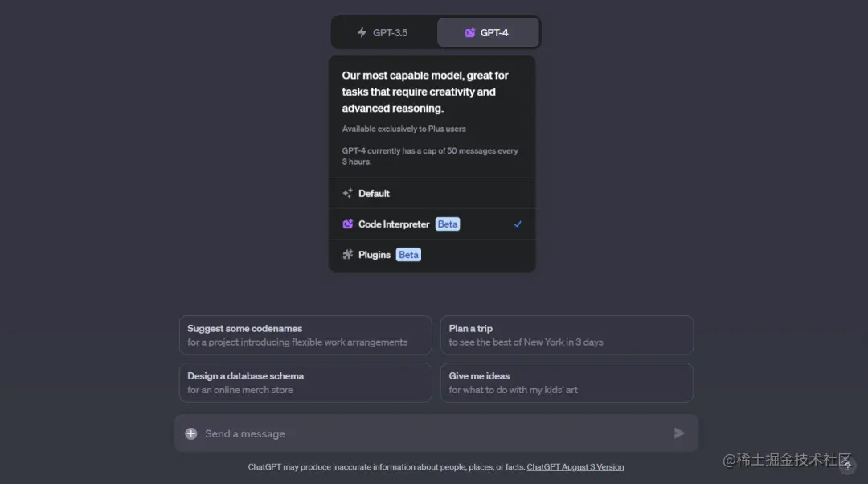Image resolution: width=868 pixels, height=484 pixels.
Task: Pick the 'Suggest some codenames' prompt card
Action: click(305, 335)
